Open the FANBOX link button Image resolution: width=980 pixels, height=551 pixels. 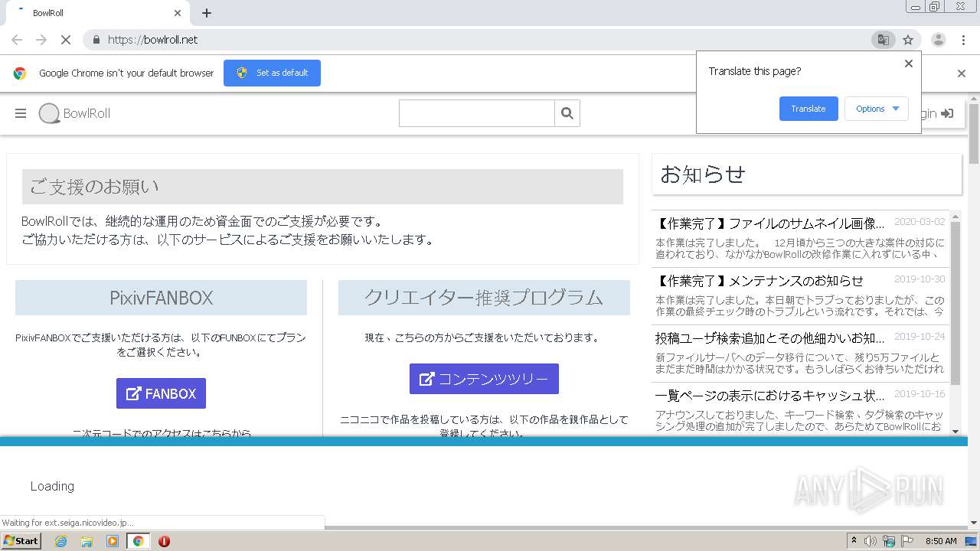(161, 393)
